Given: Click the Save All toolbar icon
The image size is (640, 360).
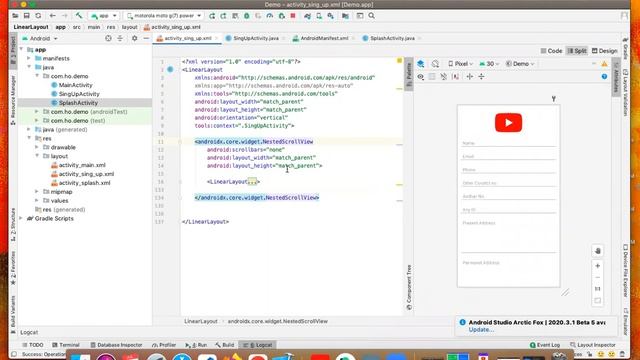Looking at the screenshot, I should (27, 16).
